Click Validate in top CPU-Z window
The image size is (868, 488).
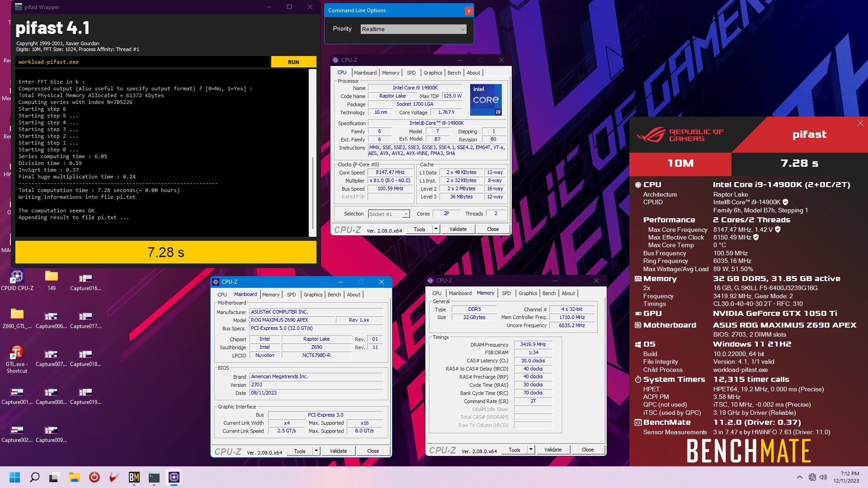point(458,229)
